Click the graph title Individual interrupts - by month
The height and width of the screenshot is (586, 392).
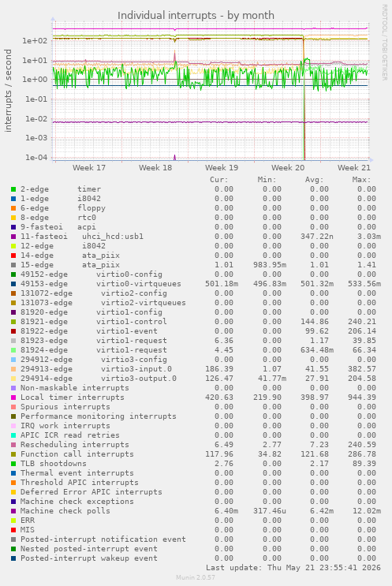pyautogui.click(x=196, y=15)
